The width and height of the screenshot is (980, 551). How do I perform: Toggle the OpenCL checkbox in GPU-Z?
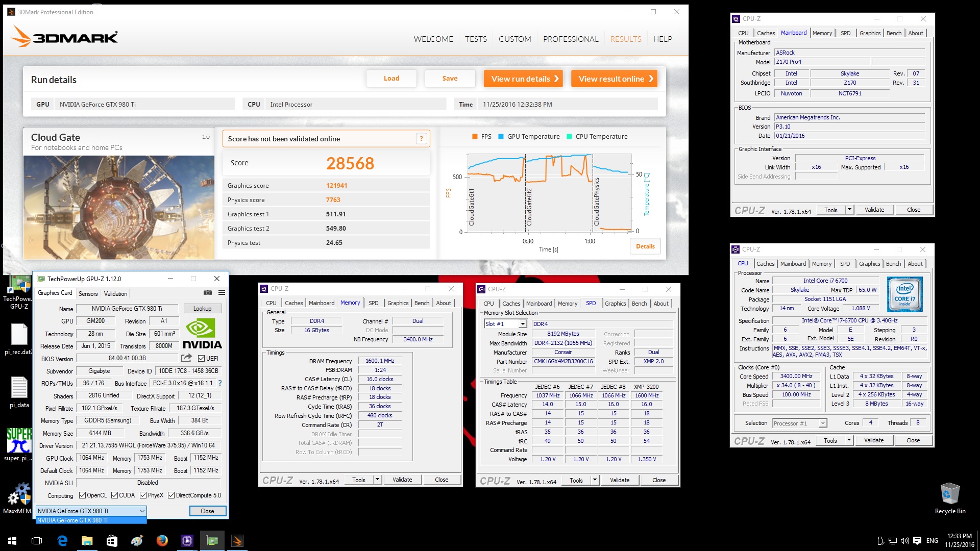tap(82, 495)
